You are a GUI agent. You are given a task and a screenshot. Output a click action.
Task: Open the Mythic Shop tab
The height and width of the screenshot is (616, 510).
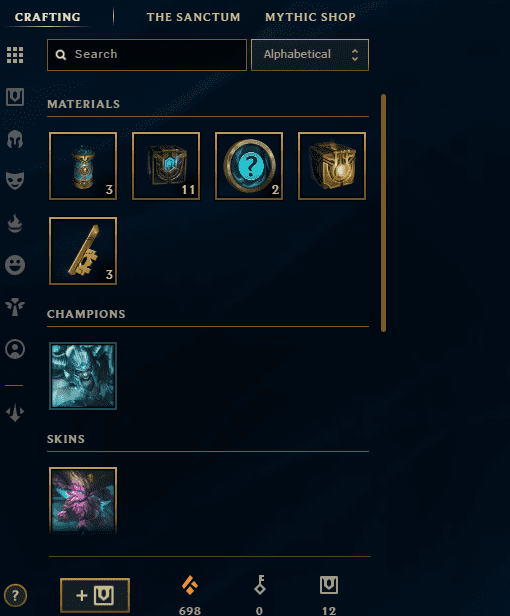pos(310,17)
